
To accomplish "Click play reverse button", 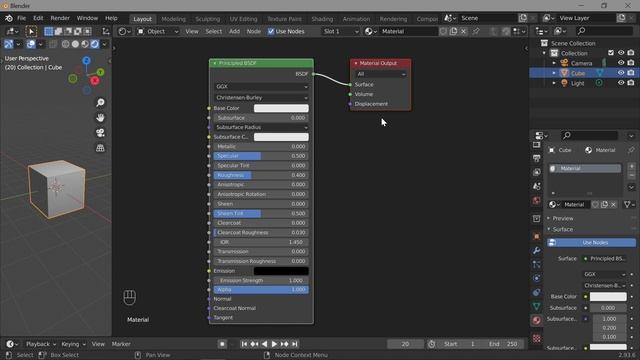I will click(x=264, y=344).
